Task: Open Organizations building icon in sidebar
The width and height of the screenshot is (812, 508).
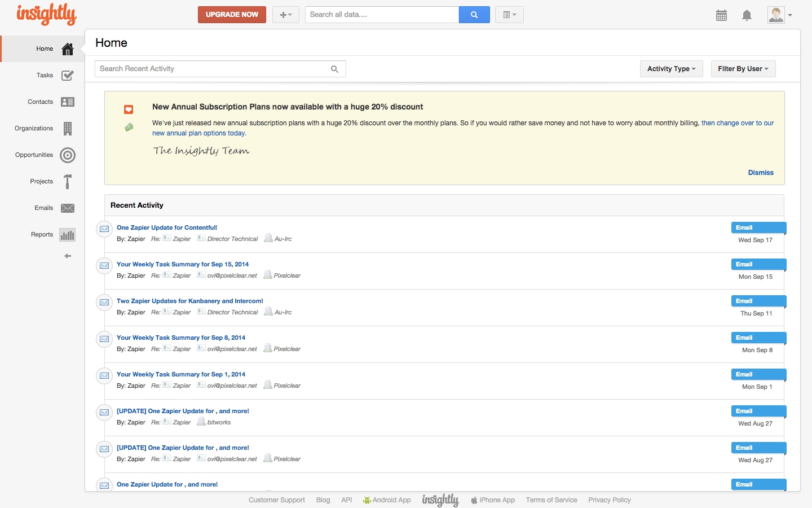Action: (x=68, y=129)
